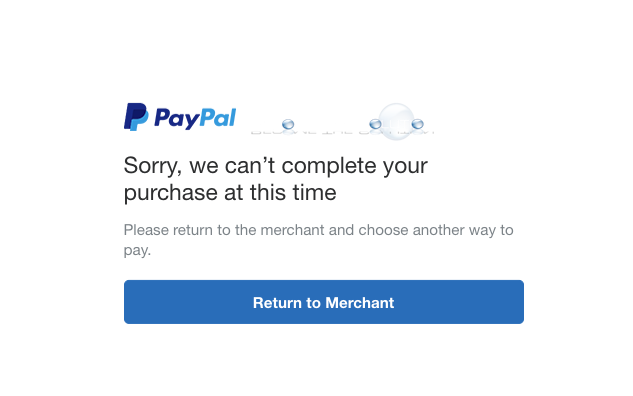Image resolution: width=633 pixels, height=396 pixels.
Task: Click the word "pay." ending the gray paragraph
Action: point(137,251)
